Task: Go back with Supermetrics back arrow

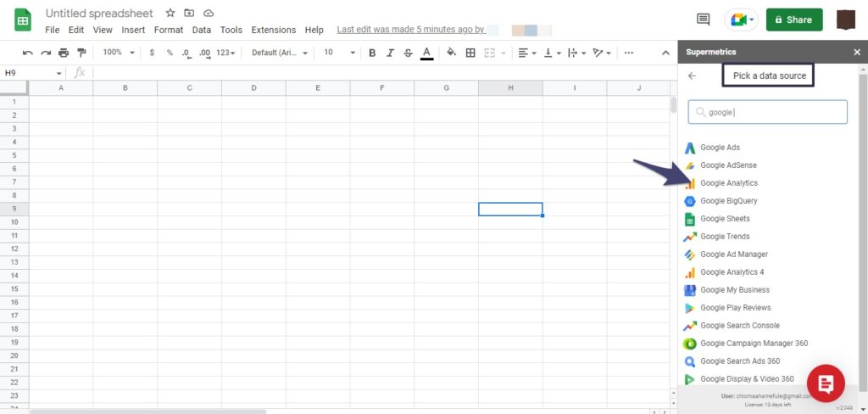Action: [x=692, y=76]
